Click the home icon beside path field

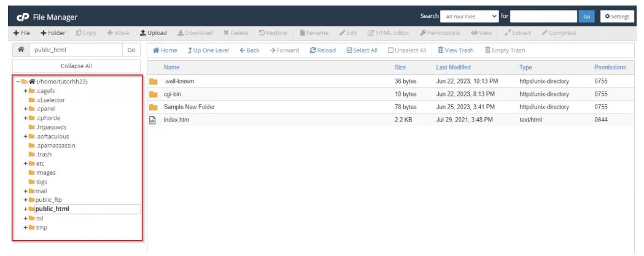coord(20,50)
